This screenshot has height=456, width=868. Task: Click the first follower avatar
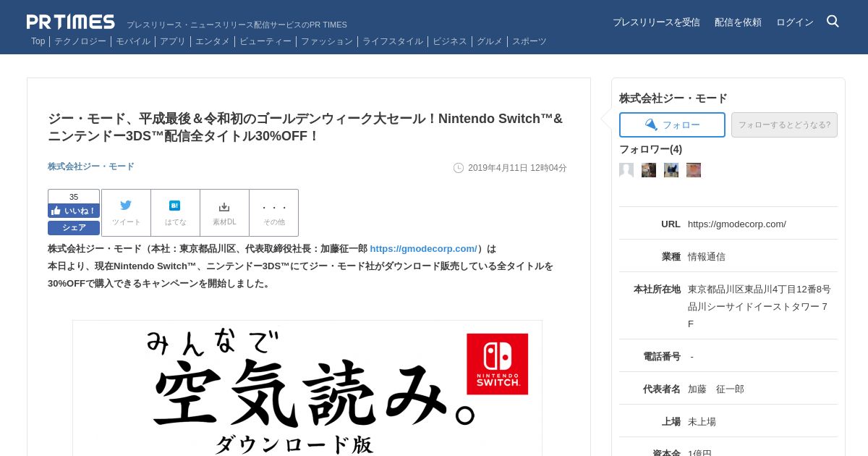(x=626, y=170)
